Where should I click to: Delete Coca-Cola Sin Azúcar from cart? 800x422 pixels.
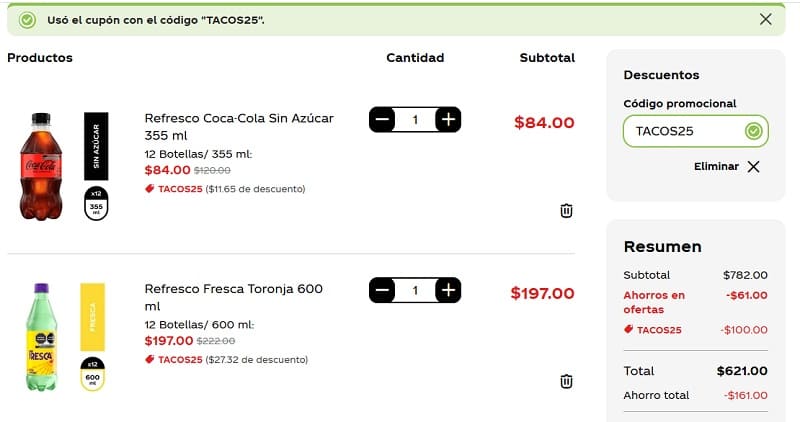tap(566, 210)
